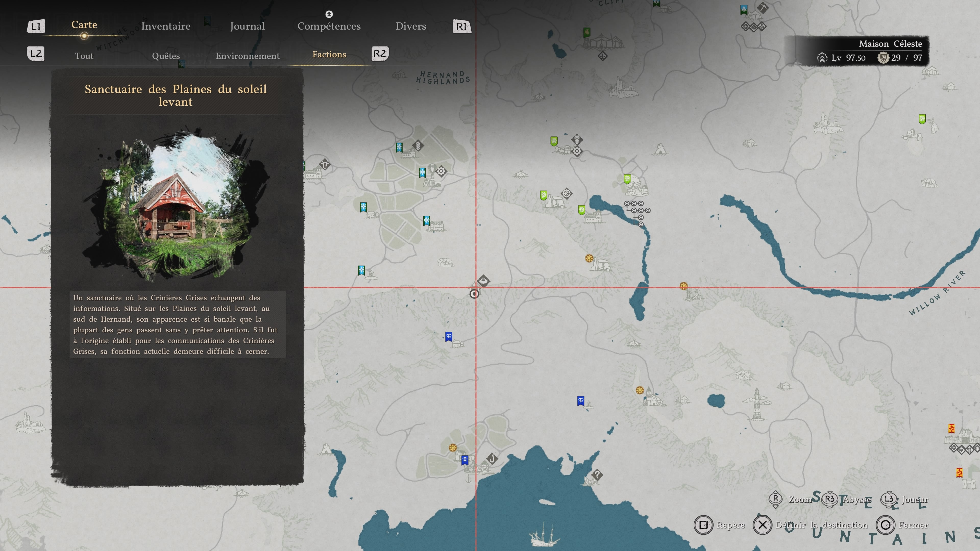980x551 pixels.
Task: Click the Zoom control prompt
Action: 790,499
